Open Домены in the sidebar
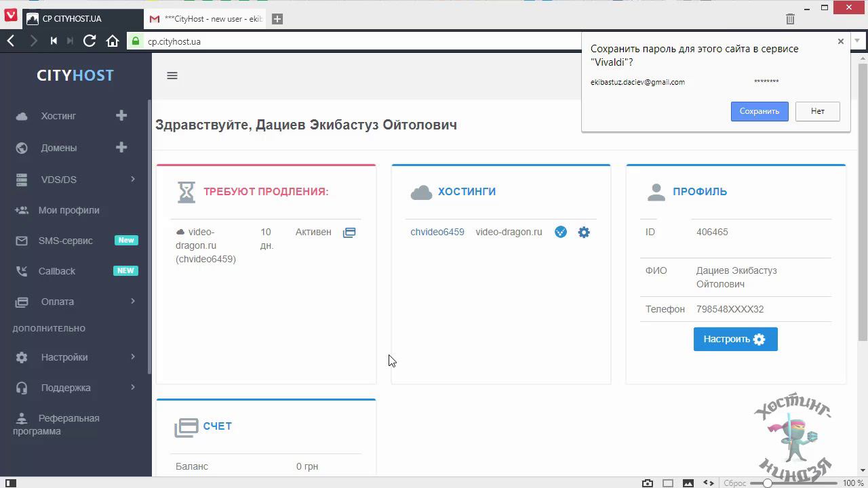868x488 pixels. 59,148
